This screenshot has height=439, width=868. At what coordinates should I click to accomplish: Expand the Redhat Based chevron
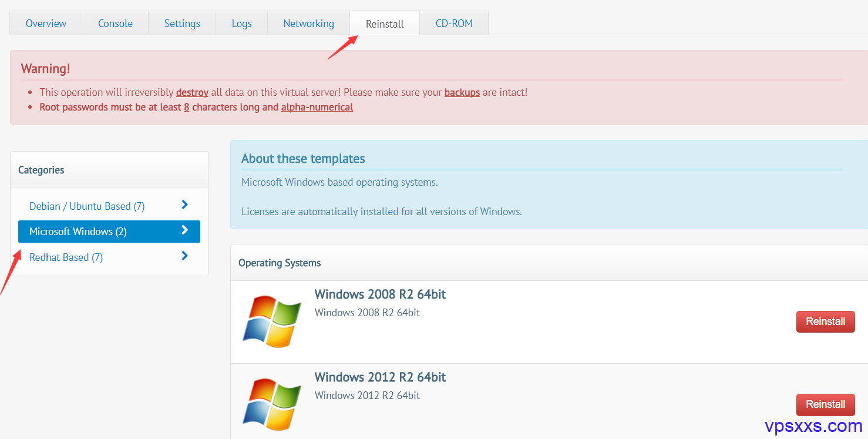pos(185,256)
